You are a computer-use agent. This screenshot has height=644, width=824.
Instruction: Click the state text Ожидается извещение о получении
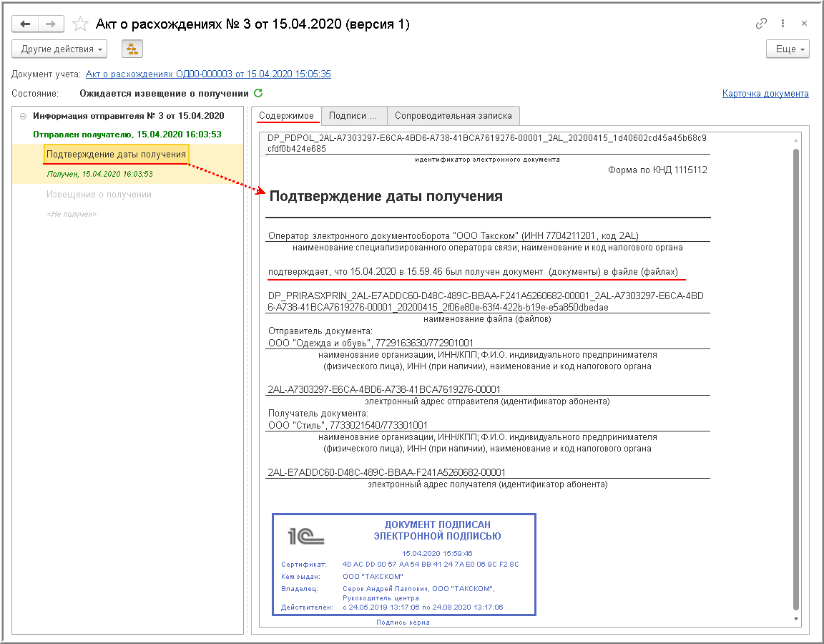[164, 94]
